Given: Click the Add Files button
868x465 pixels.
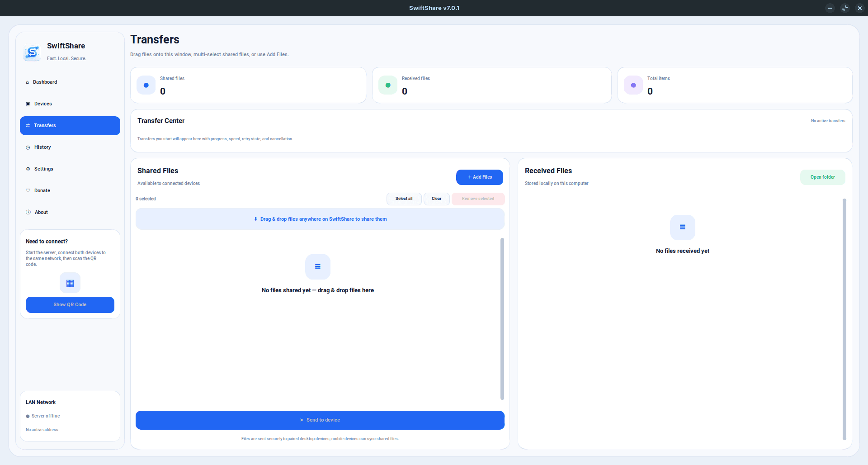Looking at the screenshot, I should coord(480,177).
